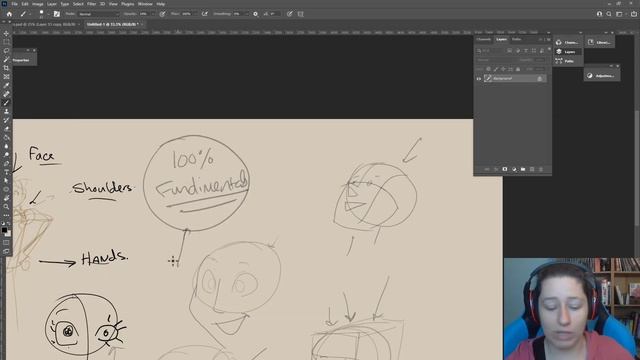Switch foreground and background colors
640x360 pixels.
(9, 224)
